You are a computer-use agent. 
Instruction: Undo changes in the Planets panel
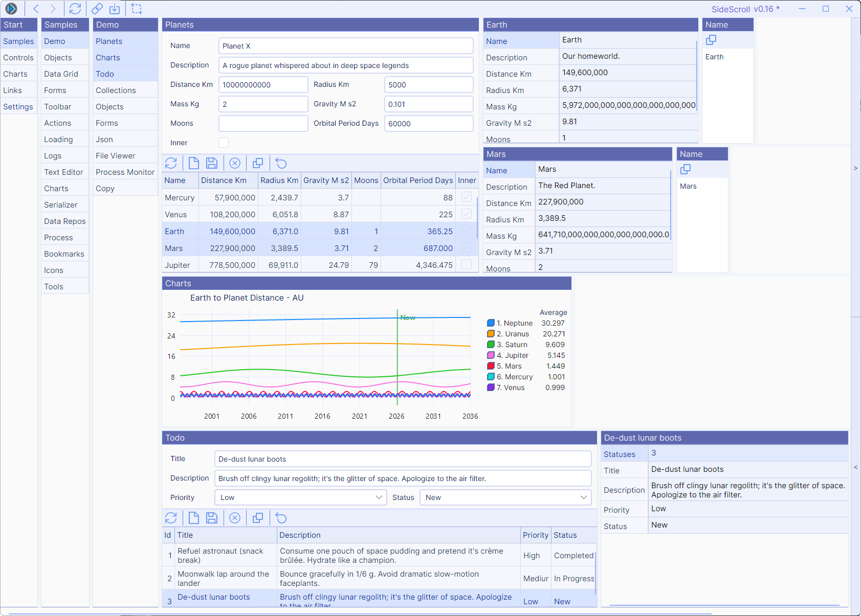(x=281, y=163)
